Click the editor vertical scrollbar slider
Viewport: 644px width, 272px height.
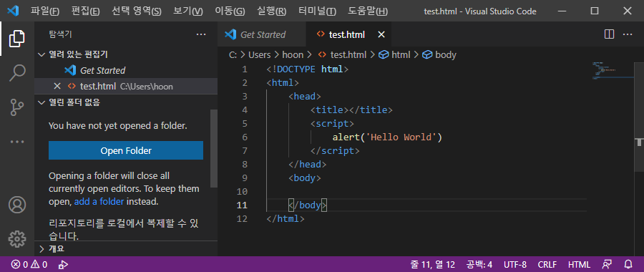(x=639, y=117)
